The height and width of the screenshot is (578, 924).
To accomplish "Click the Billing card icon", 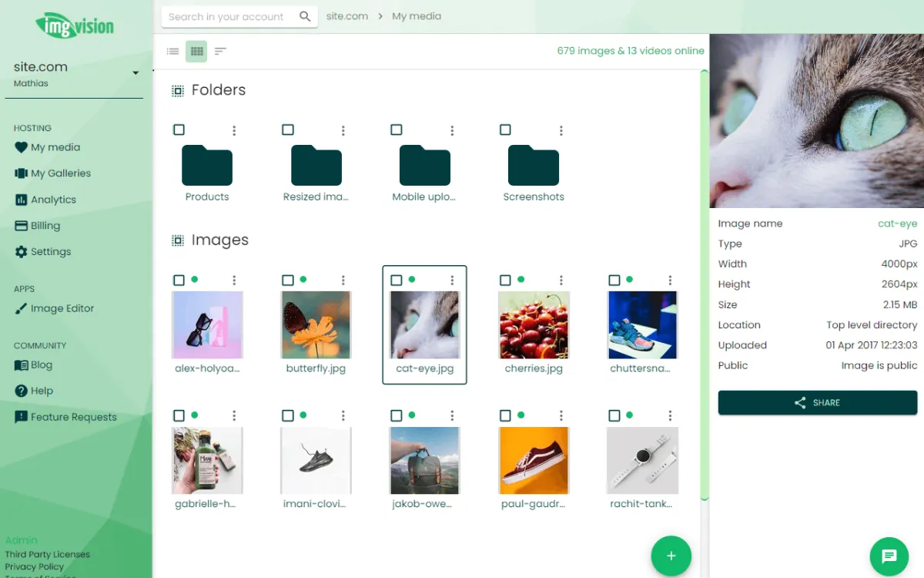I will click(x=21, y=226).
